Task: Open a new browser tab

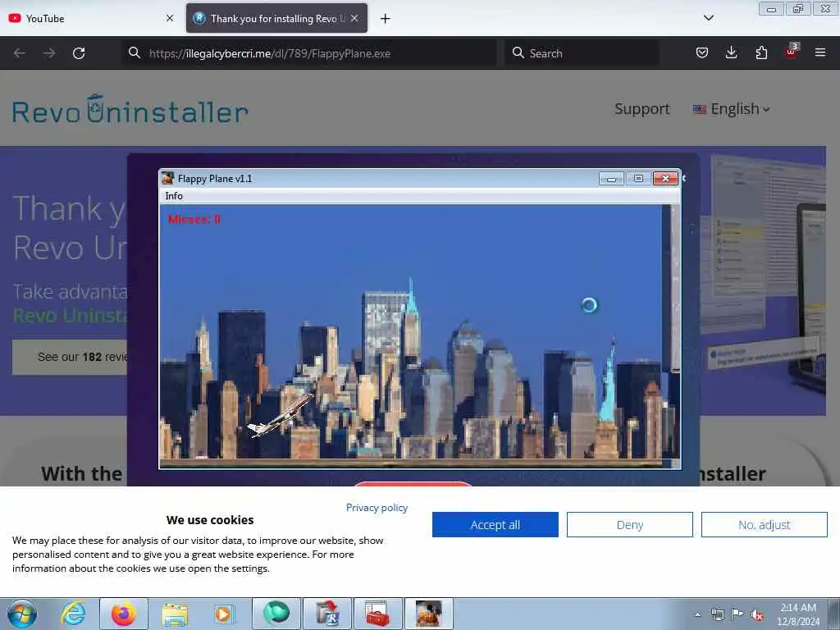Action: (385, 19)
